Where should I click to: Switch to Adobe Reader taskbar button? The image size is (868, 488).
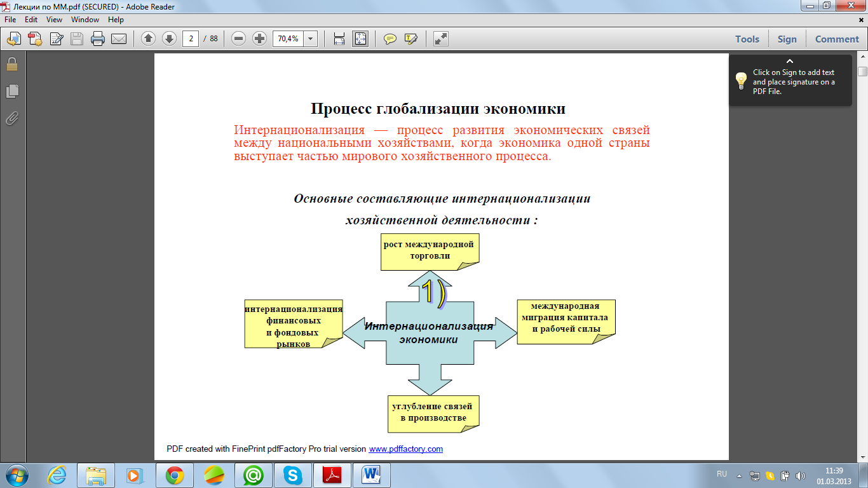tap(332, 475)
